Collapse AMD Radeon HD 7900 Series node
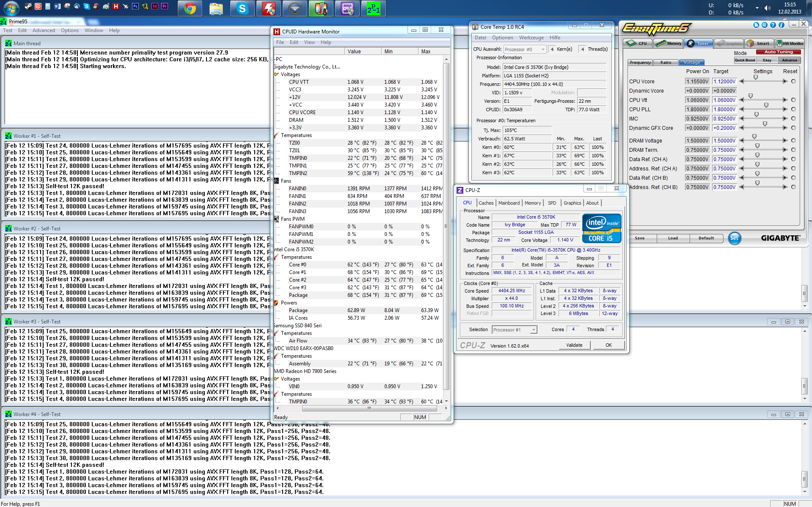Viewport: 812px width, 507px height. 305,371
